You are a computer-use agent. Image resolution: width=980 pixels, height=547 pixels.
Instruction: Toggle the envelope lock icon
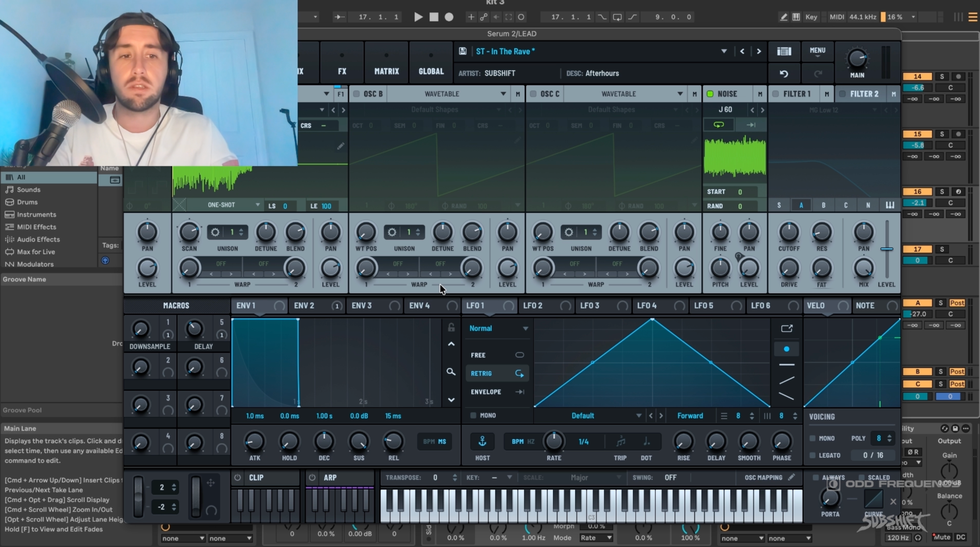click(451, 327)
